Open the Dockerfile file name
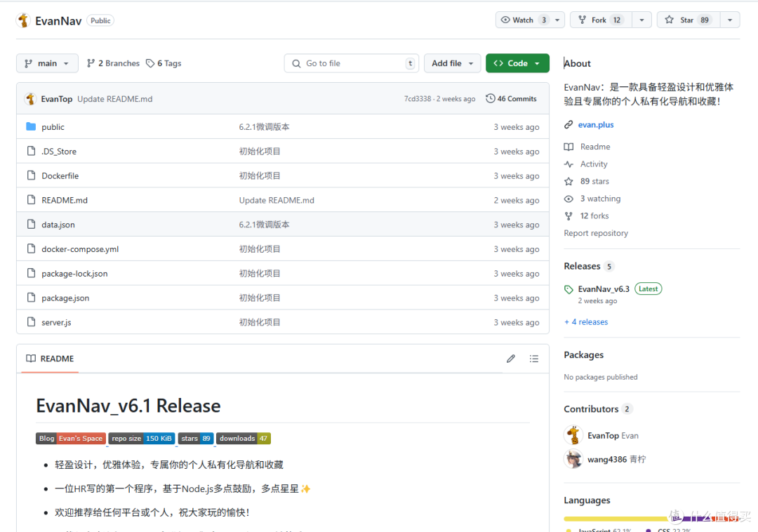Viewport: 758px width, 532px height. click(60, 175)
